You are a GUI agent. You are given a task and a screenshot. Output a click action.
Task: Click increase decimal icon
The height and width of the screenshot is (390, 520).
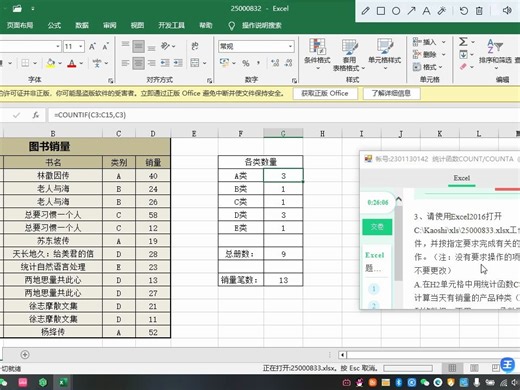click(275, 63)
